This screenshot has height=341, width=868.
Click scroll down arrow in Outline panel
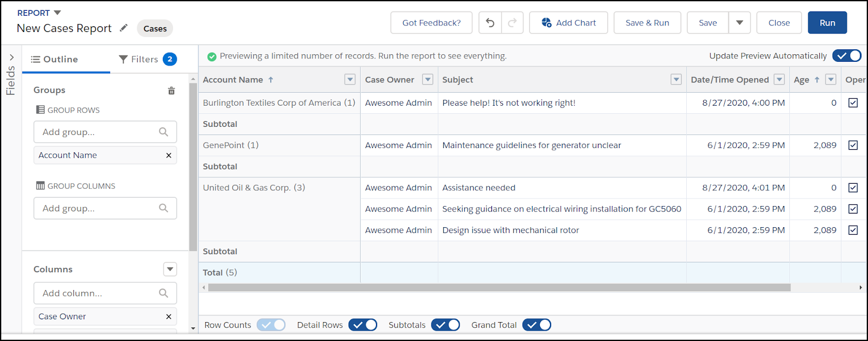[x=193, y=329]
